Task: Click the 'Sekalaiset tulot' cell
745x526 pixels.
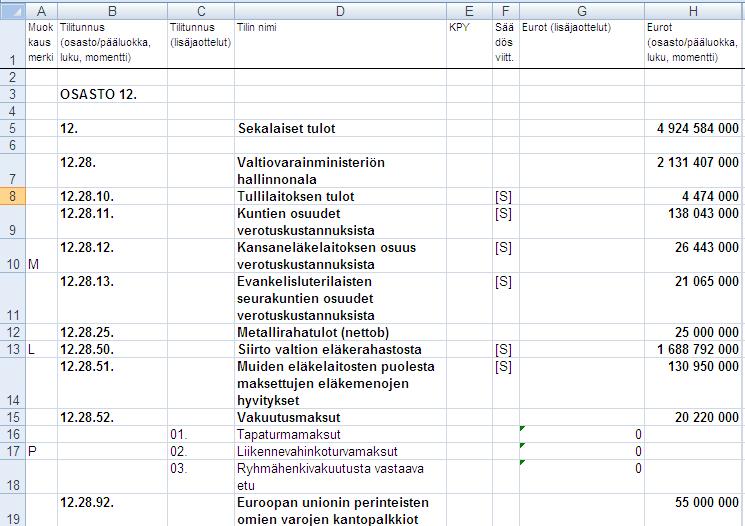Action: [x=340, y=128]
